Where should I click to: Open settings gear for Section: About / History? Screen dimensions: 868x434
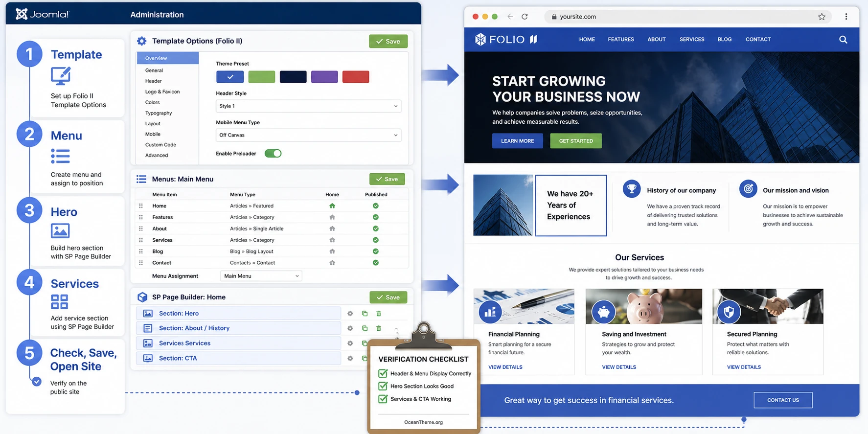(350, 328)
